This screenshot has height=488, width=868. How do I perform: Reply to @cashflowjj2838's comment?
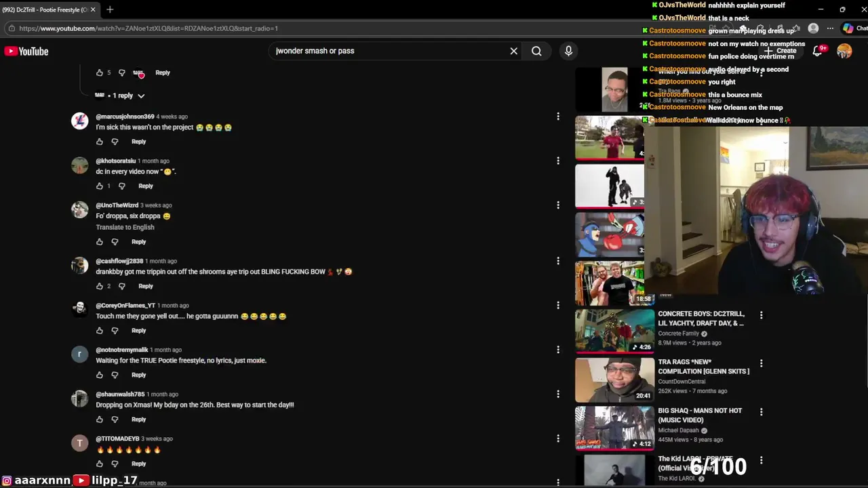click(x=146, y=286)
